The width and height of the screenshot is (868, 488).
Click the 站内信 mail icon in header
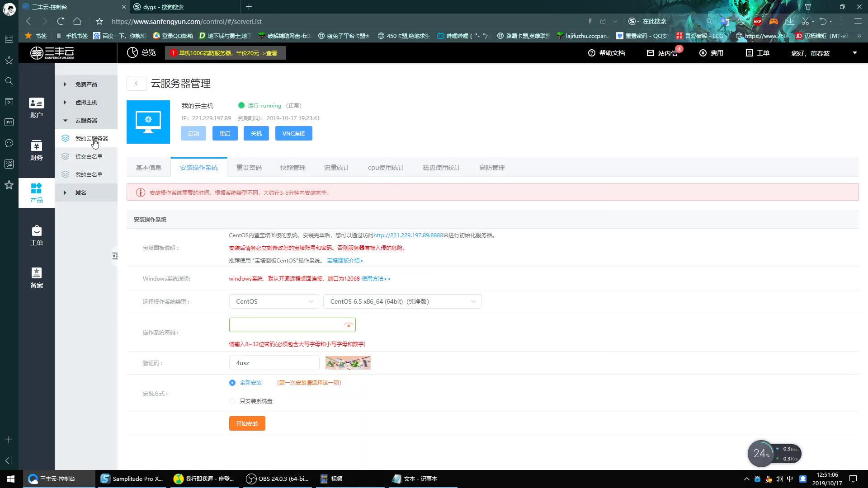[651, 53]
